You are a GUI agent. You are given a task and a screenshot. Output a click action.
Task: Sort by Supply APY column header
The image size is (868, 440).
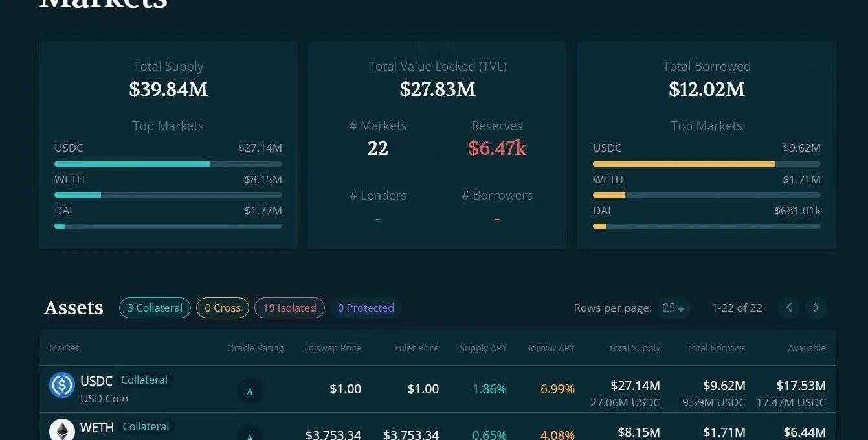(483, 348)
